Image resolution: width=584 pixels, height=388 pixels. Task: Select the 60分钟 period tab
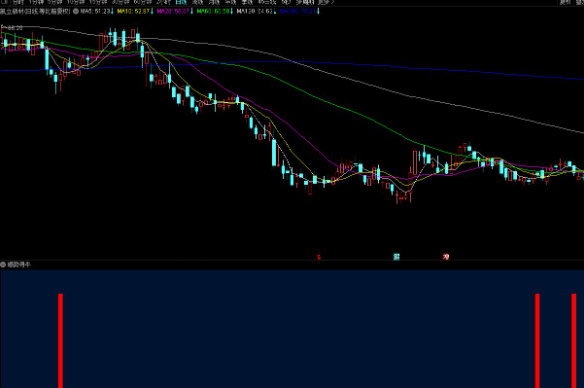[143, 2]
